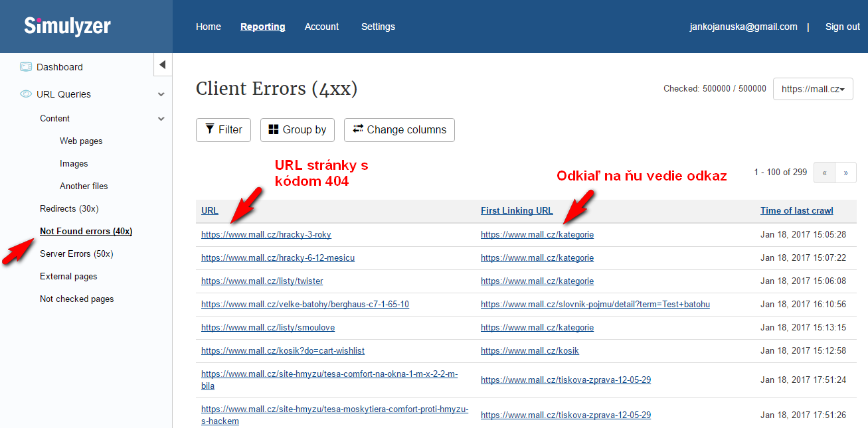Screen dimensions: 868x428
Task: Select Web pages in the sidebar
Action: [x=81, y=141]
